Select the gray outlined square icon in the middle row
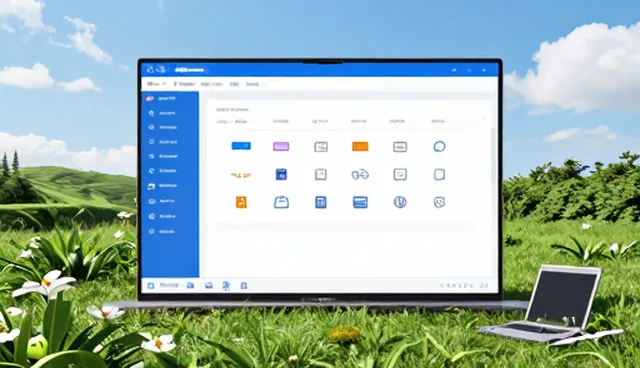Screen dimensions: 640x368 click(321, 175)
